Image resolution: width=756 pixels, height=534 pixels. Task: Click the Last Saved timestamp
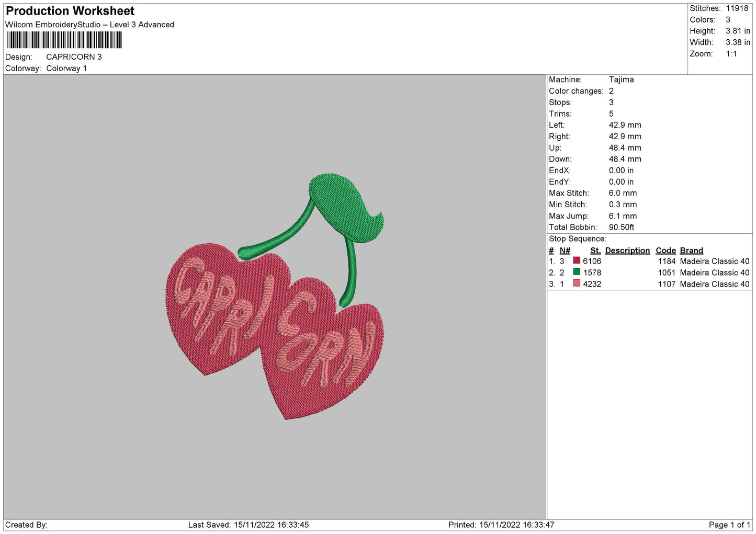coord(249,525)
